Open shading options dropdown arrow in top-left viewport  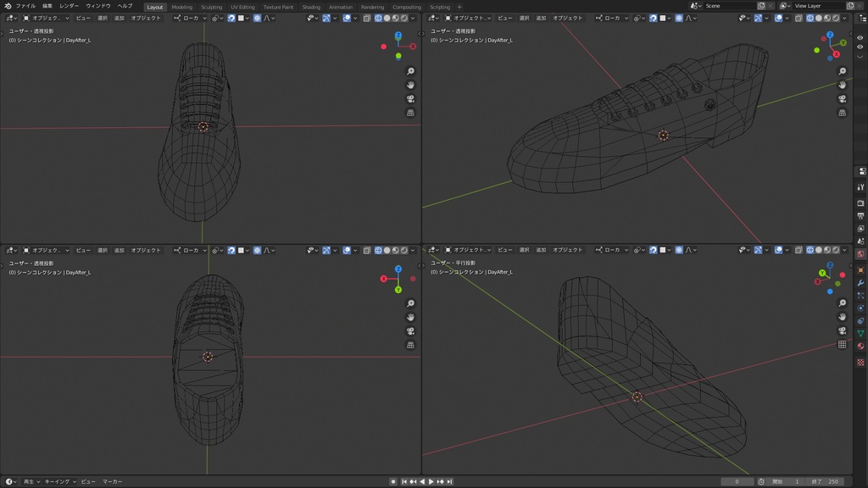(414, 18)
